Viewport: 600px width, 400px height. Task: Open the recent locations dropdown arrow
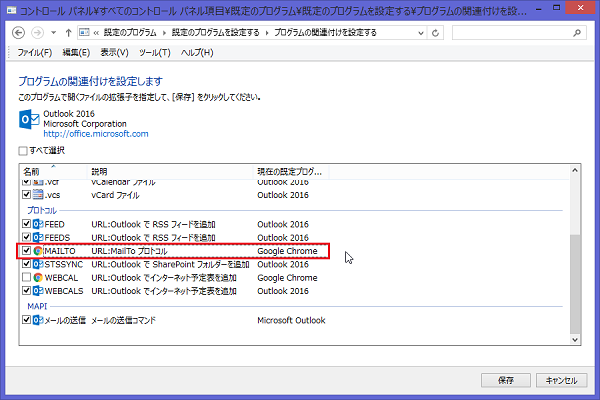pyautogui.click(x=54, y=33)
